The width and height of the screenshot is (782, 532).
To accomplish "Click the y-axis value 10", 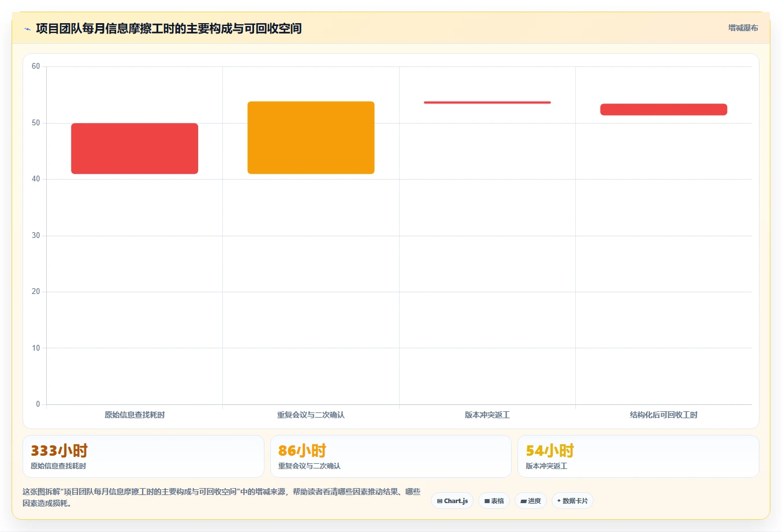I will point(36,348).
